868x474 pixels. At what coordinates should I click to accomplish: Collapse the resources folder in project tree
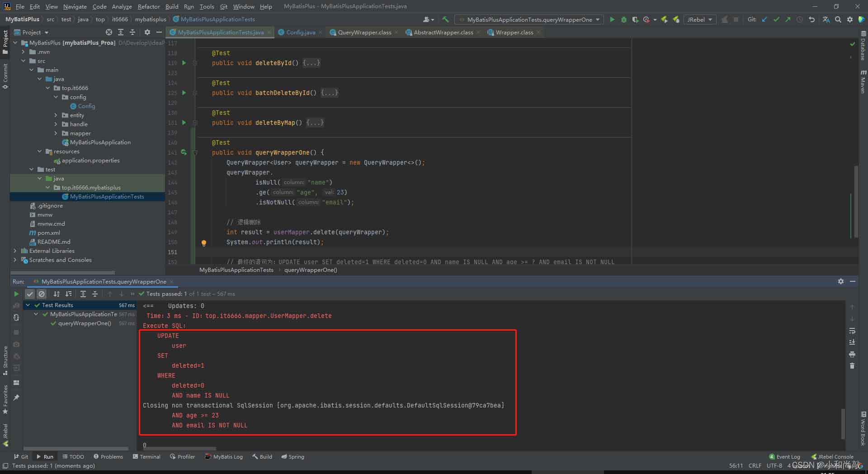coord(40,152)
